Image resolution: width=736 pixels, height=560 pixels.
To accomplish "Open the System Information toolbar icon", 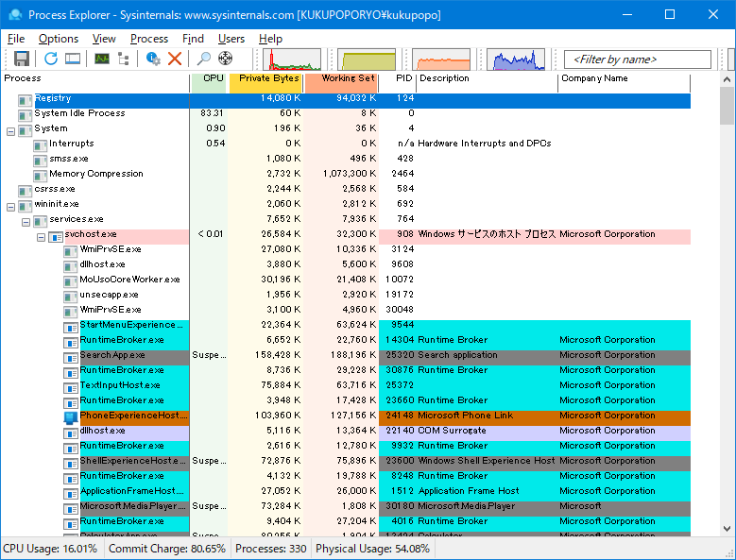I will 102,59.
